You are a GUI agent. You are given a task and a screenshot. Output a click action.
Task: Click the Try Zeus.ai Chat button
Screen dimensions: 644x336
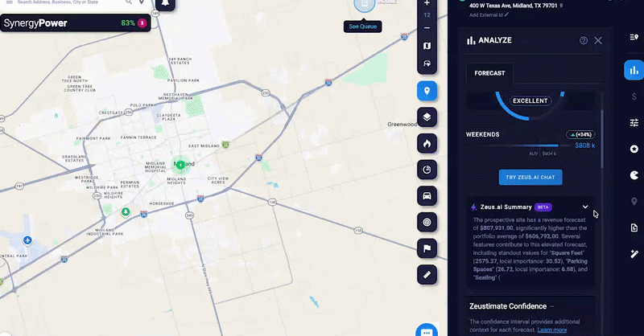pos(530,177)
